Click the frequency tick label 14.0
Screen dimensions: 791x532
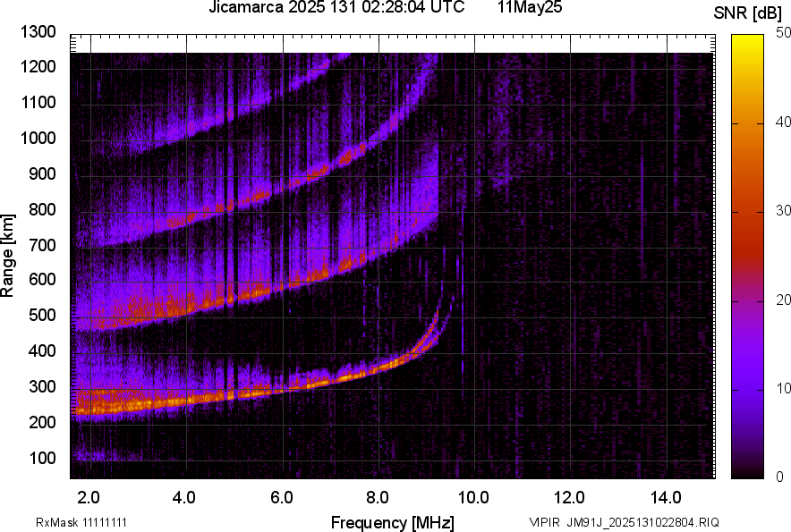tap(666, 498)
